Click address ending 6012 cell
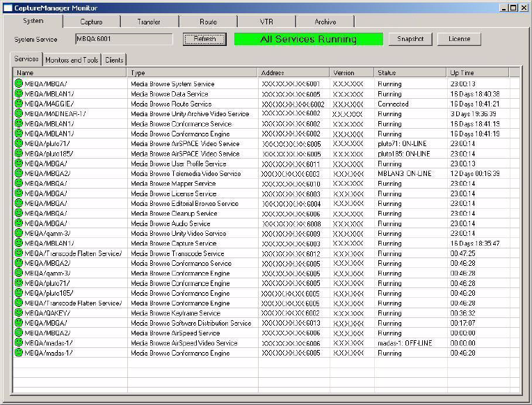 [x=291, y=253]
